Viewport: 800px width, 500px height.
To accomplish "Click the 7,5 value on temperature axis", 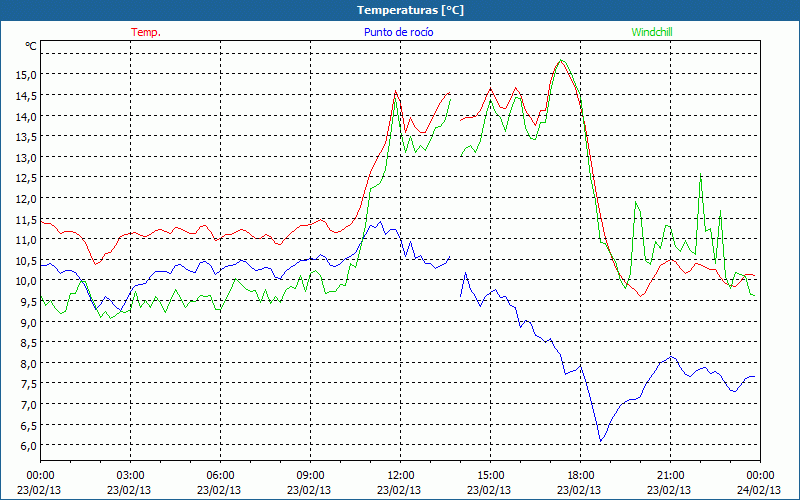I will (28, 384).
